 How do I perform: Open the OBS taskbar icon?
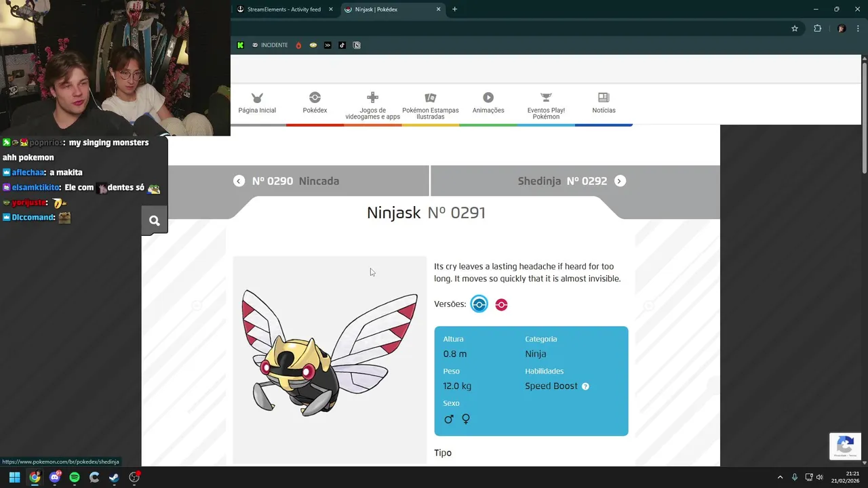click(134, 477)
